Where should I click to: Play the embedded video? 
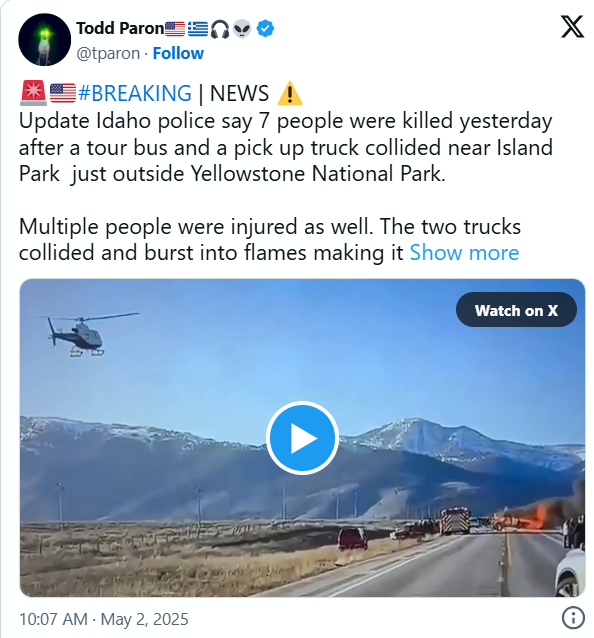tap(302, 438)
